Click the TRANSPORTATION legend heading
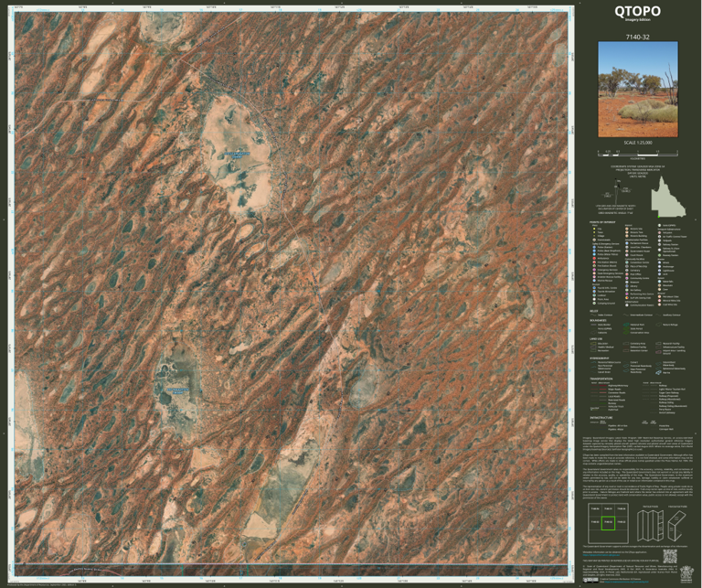This screenshot has height=588, width=702. pos(601,379)
